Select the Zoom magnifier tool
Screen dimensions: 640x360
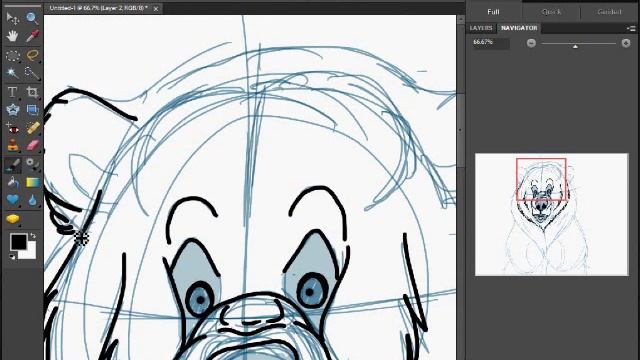click(32, 18)
